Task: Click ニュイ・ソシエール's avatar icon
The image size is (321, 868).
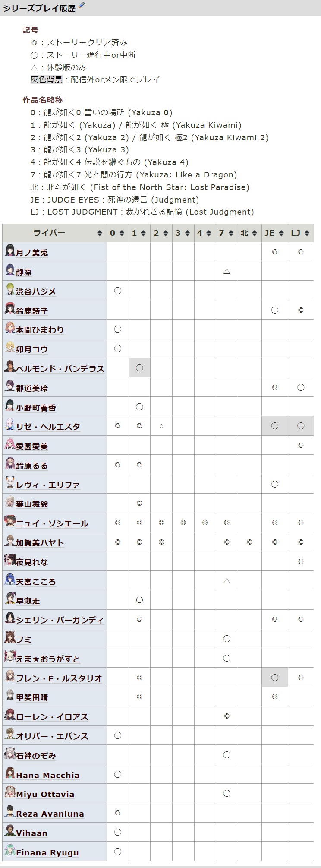Action: [x=10, y=521]
